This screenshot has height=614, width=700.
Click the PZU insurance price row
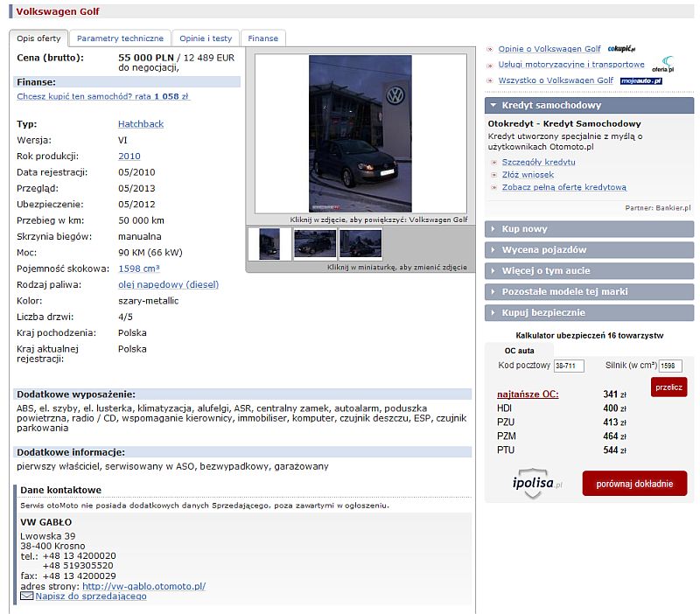[x=562, y=422]
